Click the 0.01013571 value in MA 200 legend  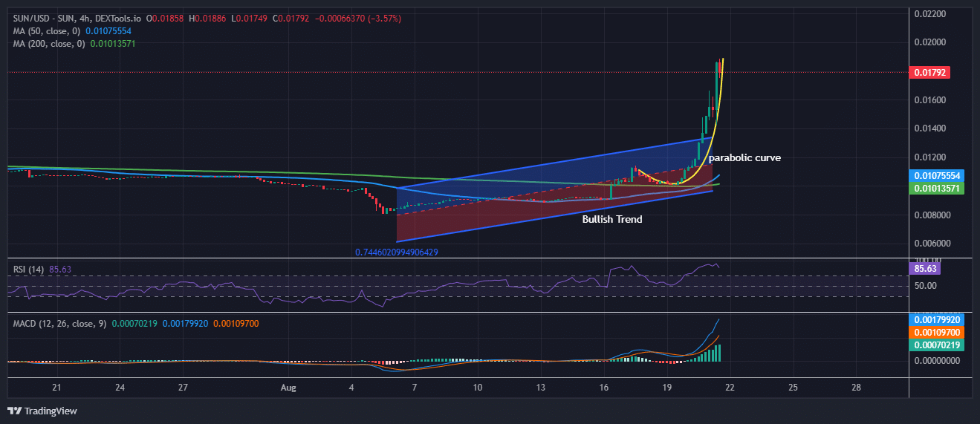[113, 44]
